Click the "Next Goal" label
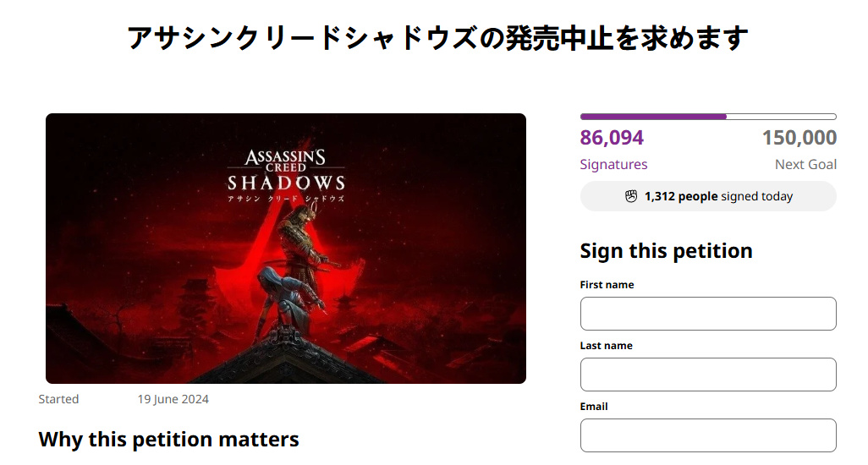Image resolution: width=868 pixels, height=465 pixels. [x=805, y=165]
